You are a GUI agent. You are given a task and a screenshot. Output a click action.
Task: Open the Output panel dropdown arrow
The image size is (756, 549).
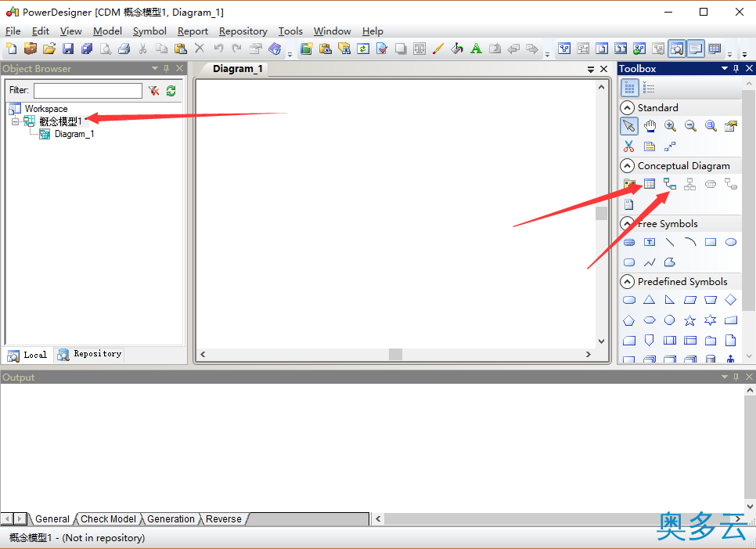click(x=724, y=377)
